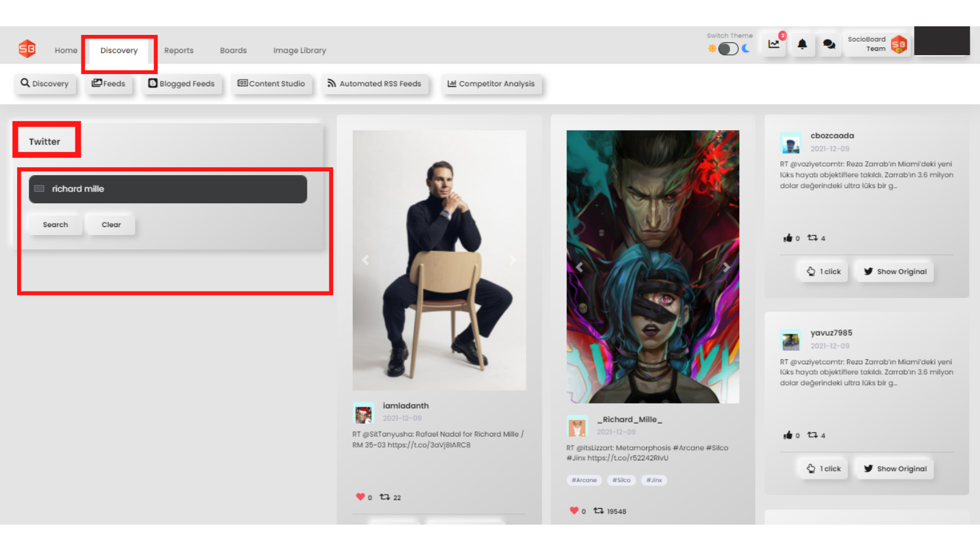Open the Rafael Nadal photo thumbnail
This screenshot has height=551, width=980.
point(439,260)
